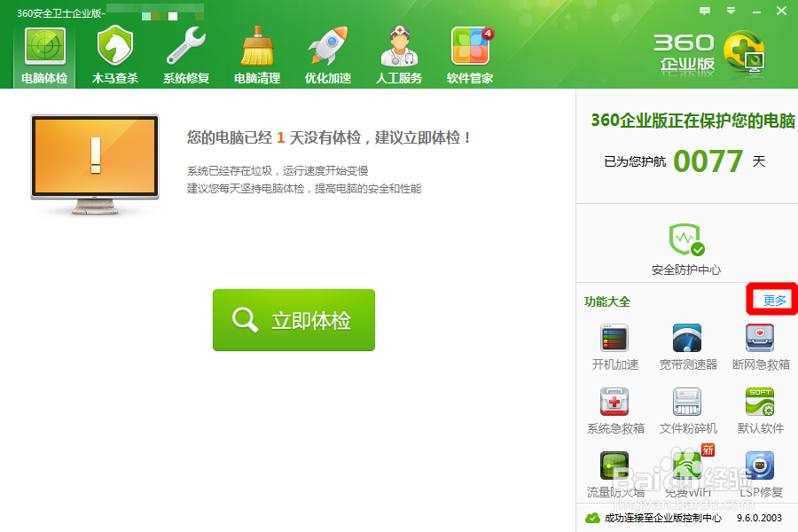Click the feedback speech bubble icon
The width and height of the screenshot is (798, 532).
[705, 11]
